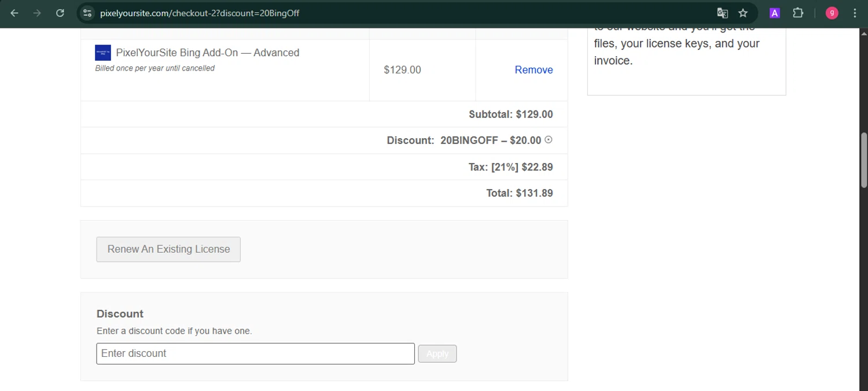Apply the discount code
Image resolution: width=868 pixels, height=391 pixels.
pyautogui.click(x=437, y=353)
